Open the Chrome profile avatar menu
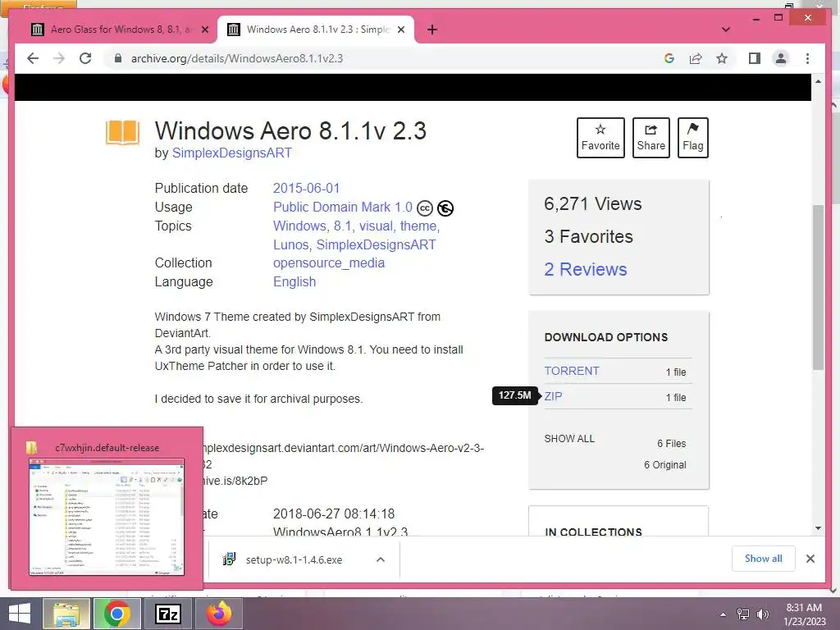 [x=781, y=58]
